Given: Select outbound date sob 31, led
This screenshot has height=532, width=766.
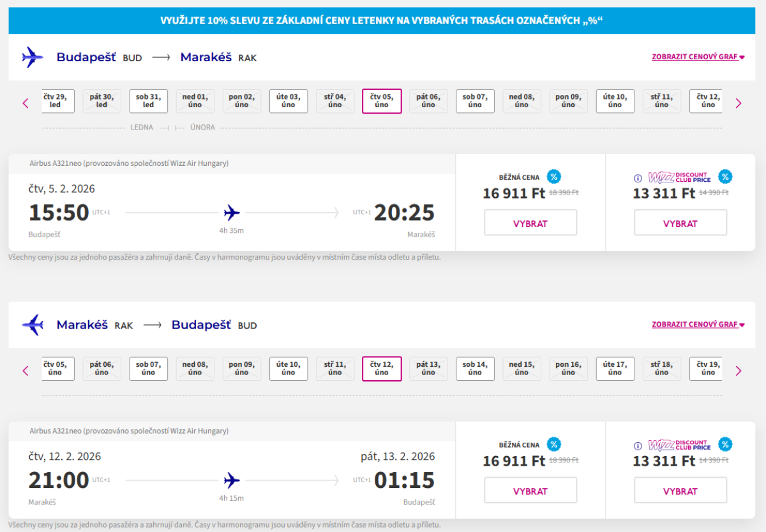Looking at the screenshot, I should 149,101.
